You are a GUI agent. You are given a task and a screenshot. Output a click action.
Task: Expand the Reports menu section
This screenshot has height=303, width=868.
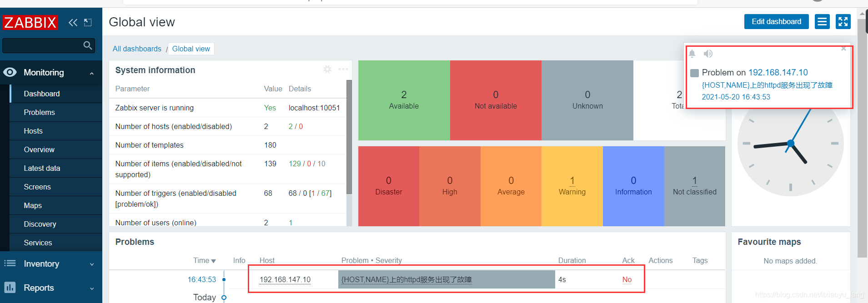point(92,288)
